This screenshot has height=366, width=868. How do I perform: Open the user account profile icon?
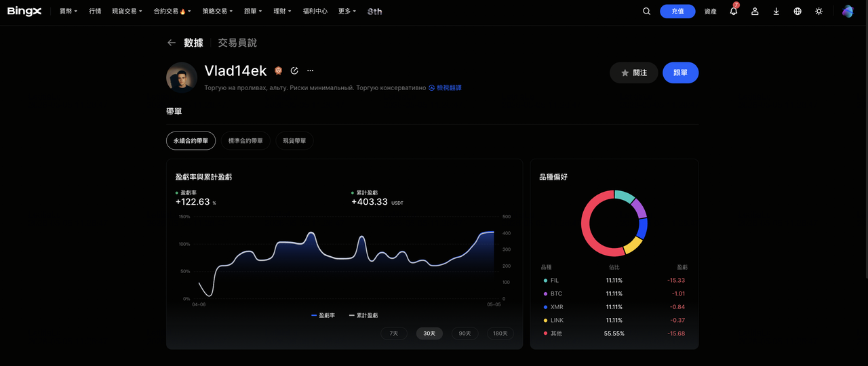coord(755,12)
